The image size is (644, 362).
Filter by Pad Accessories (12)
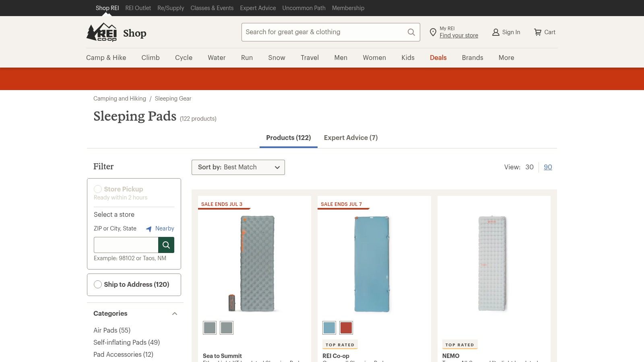pos(123,354)
